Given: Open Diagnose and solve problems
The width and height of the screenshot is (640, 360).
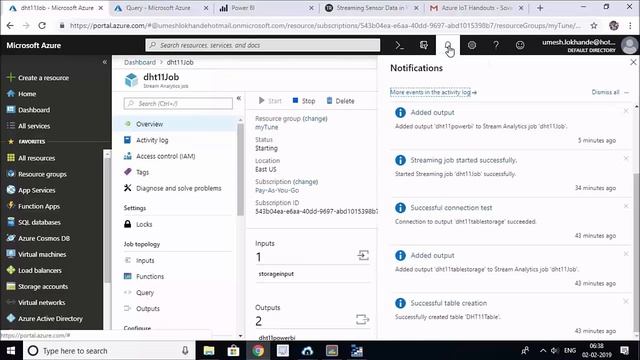Looking at the screenshot, I should pos(178,188).
